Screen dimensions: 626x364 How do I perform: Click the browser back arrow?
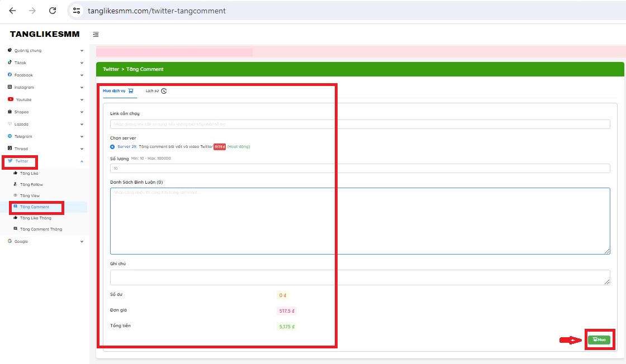(12, 11)
